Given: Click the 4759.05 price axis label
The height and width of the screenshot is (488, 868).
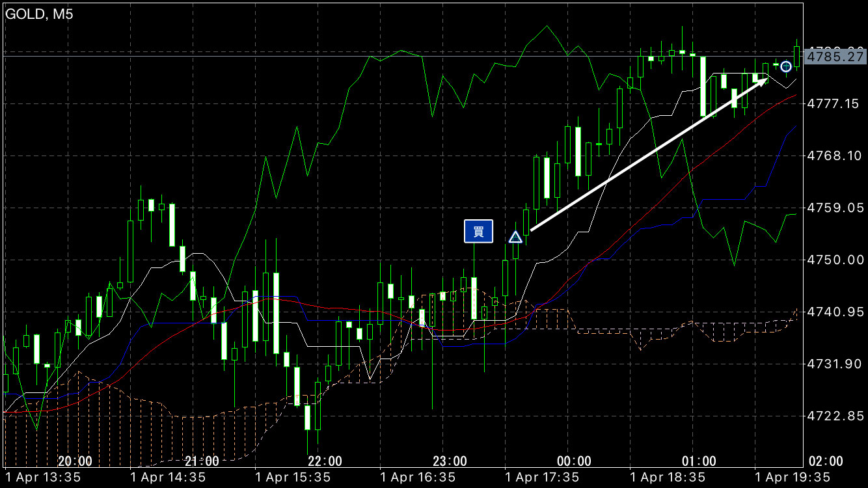Looking at the screenshot, I should [x=835, y=208].
